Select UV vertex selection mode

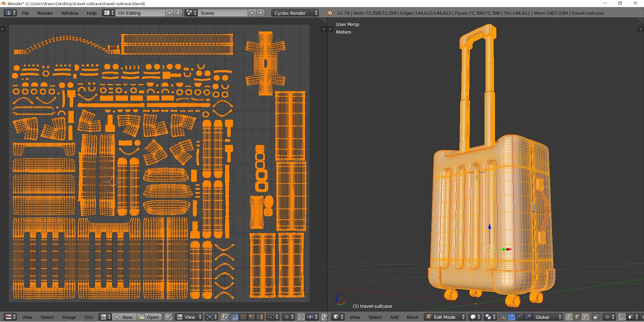(235, 317)
